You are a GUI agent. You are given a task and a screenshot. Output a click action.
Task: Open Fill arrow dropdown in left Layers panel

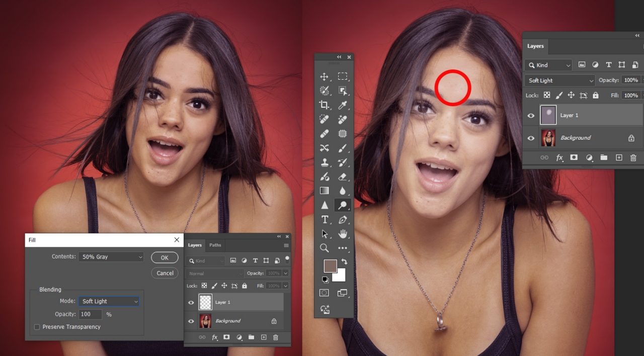[285, 286]
